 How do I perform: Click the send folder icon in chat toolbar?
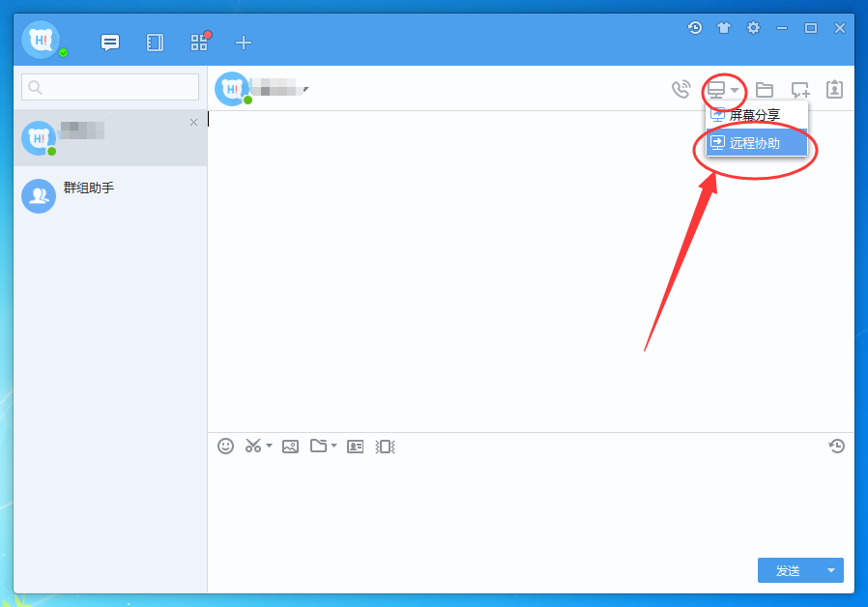pos(318,446)
